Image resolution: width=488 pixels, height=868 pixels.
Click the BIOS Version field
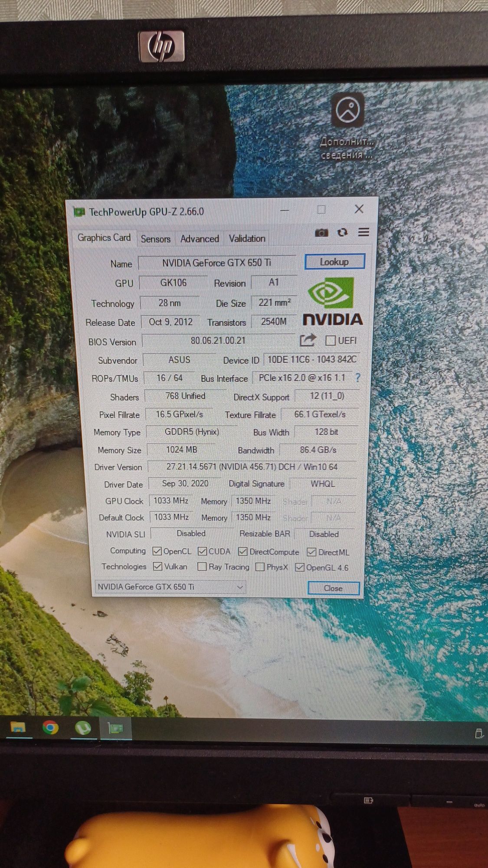pyautogui.click(x=218, y=341)
